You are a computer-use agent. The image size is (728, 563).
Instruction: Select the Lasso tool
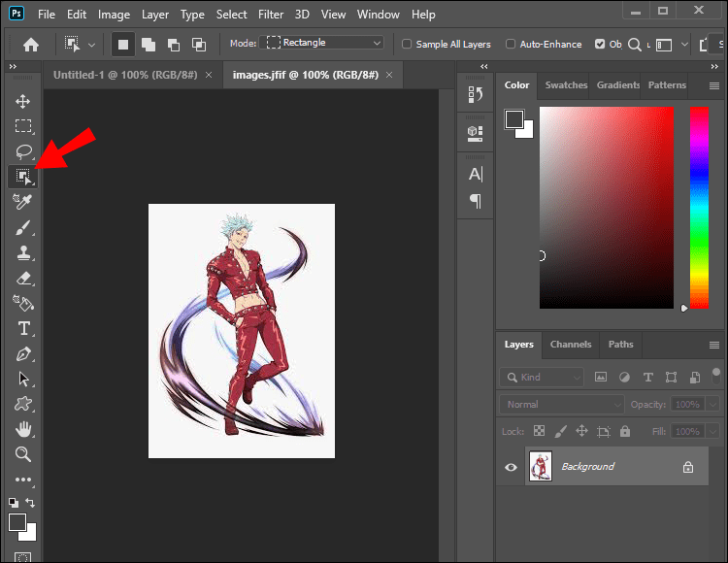(x=23, y=152)
